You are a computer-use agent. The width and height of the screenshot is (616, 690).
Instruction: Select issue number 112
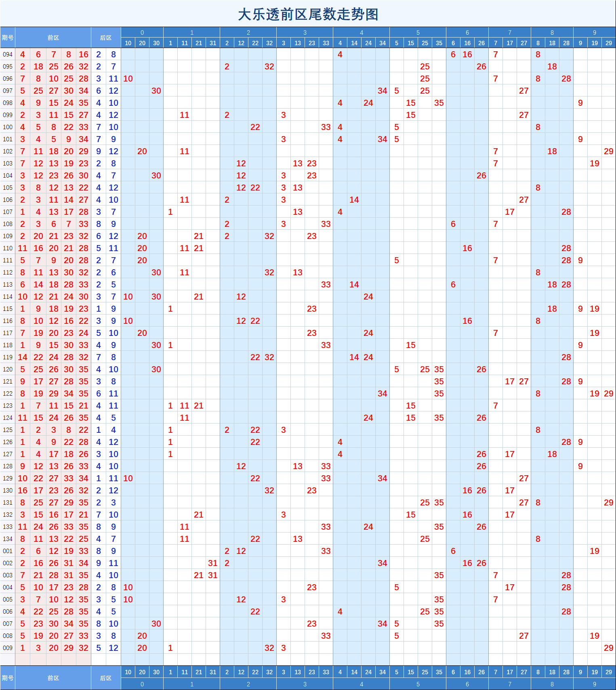pyautogui.click(x=8, y=273)
